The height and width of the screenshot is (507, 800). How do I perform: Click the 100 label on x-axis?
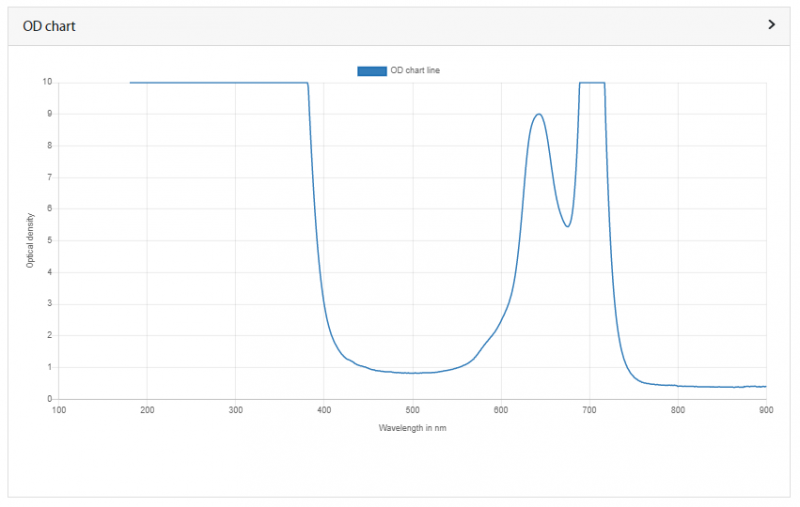coord(59,409)
